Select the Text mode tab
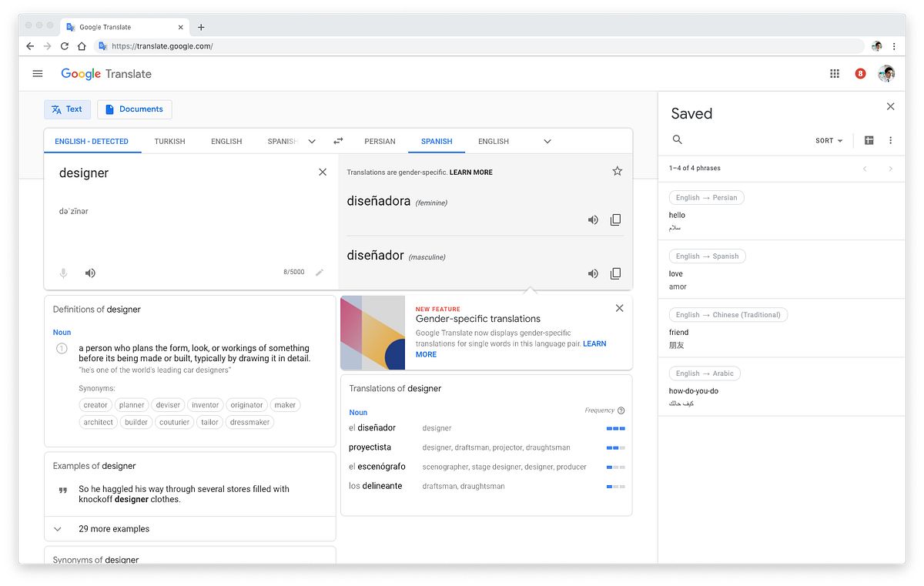The width and height of the screenshot is (924, 586). [x=67, y=109]
